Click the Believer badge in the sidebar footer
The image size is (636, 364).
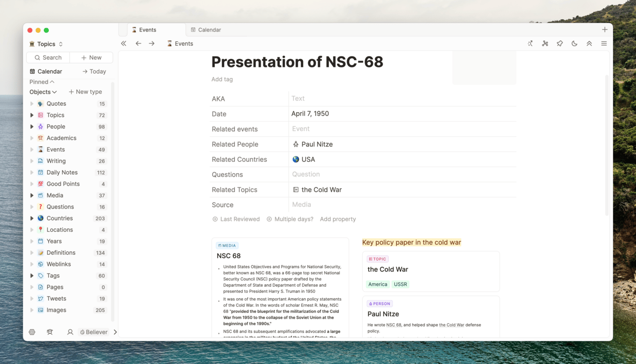[x=94, y=332]
